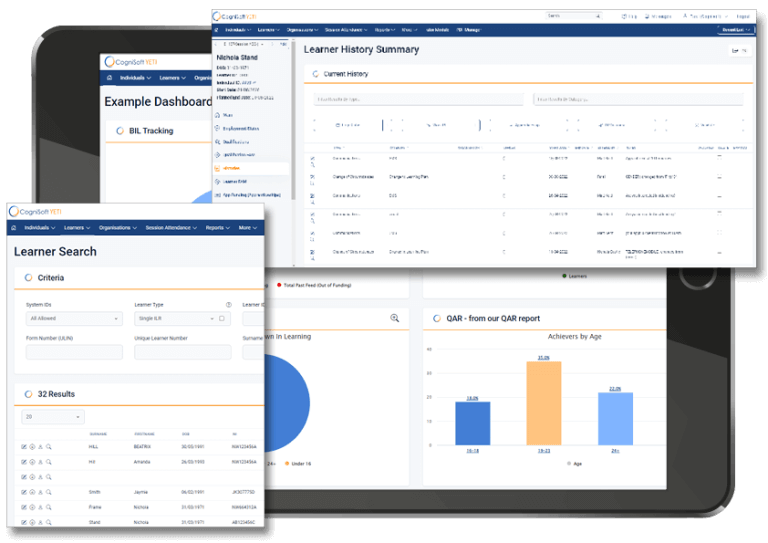Click the orange 19-23 bar in Achievers by Age
The width and height of the screenshot is (768, 543).
click(544, 403)
